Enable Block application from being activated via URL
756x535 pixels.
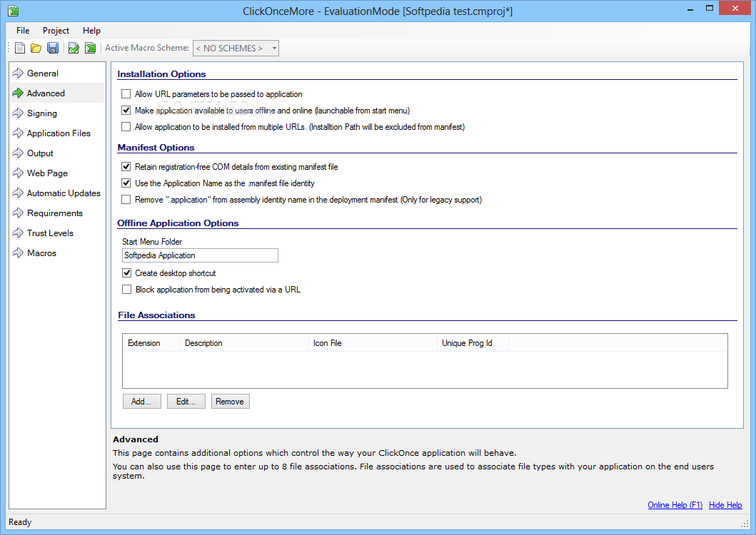pyautogui.click(x=127, y=290)
